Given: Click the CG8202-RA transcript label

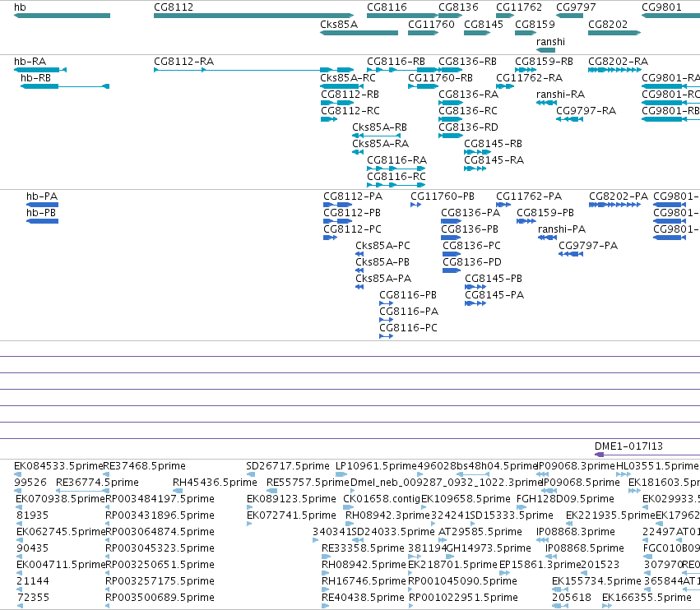Looking at the screenshot, I should 618,61.
